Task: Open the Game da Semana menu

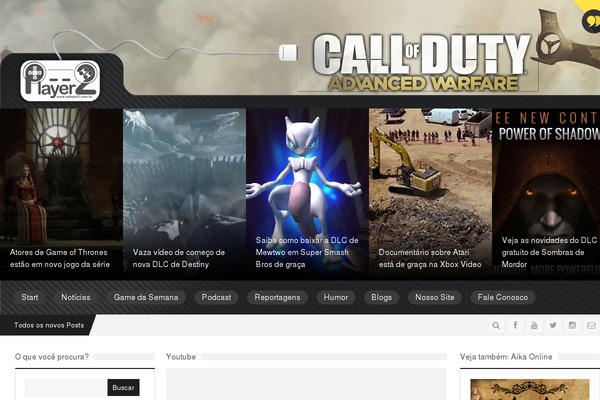Action: click(x=146, y=297)
